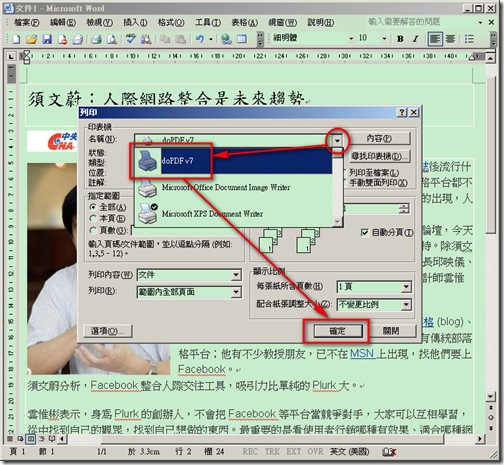This screenshot has height=465, width=504.
Task: Align the text to the left
Action: click(435, 39)
